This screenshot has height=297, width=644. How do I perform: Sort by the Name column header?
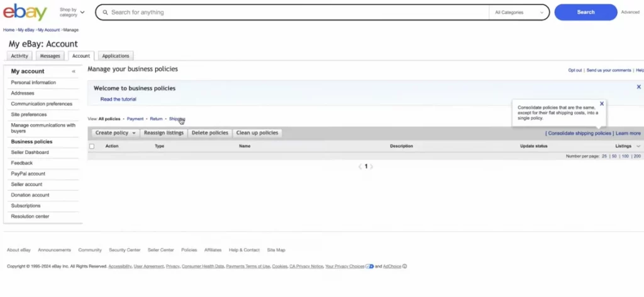pos(245,146)
